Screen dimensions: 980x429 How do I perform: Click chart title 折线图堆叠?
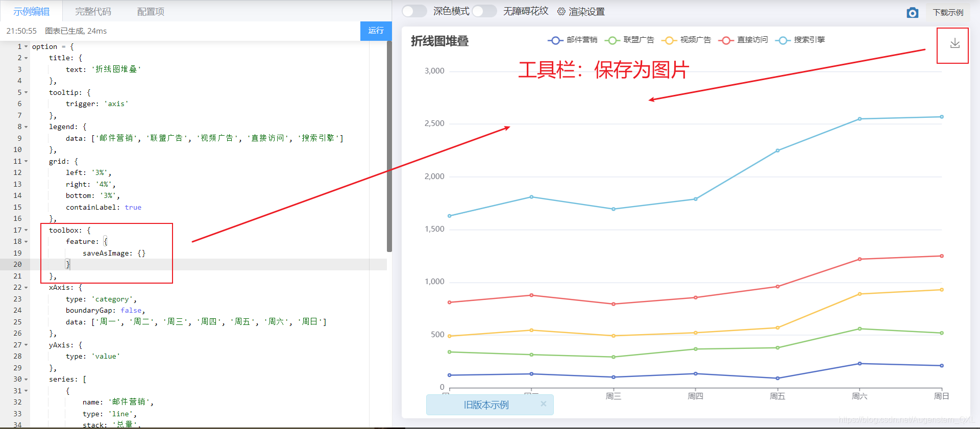tap(439, 41)
